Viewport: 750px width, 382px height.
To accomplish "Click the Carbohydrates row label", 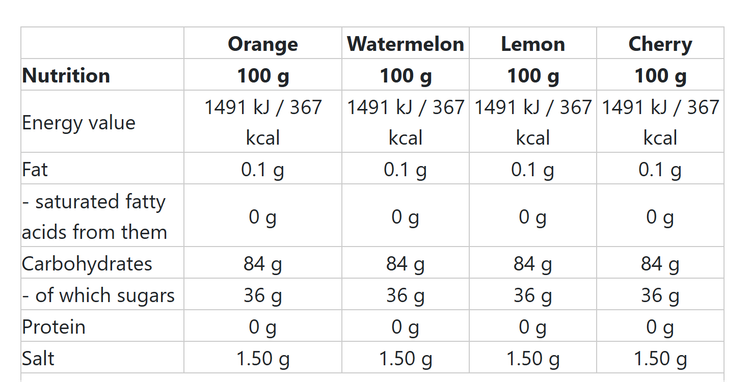I will coord(87,263).
